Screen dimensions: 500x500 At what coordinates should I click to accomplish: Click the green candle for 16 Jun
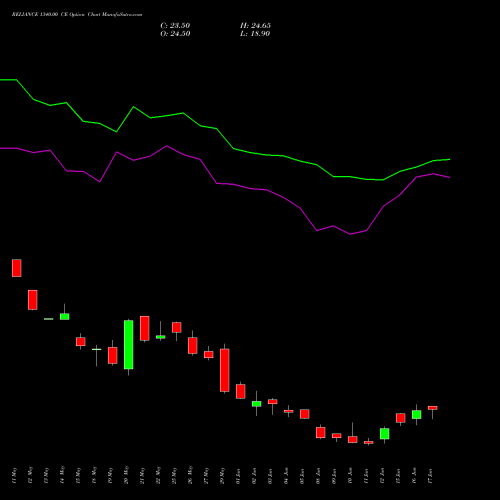[x=417, y=415]
